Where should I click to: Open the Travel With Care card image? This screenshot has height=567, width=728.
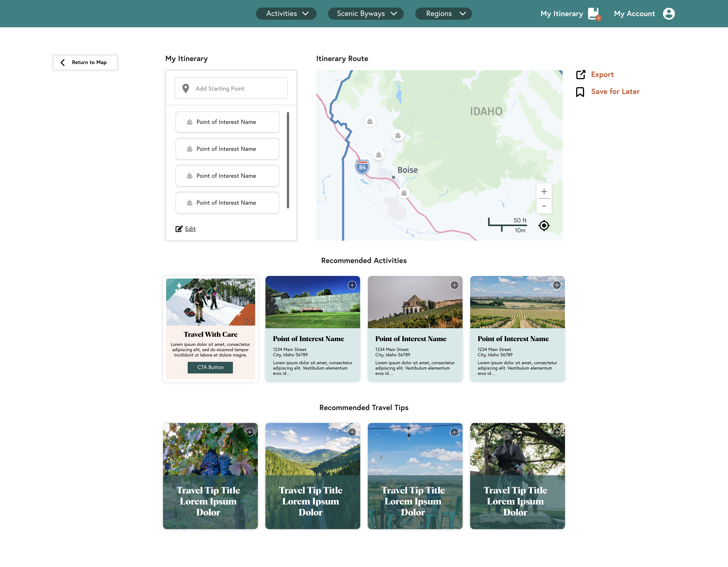click(210, 302)
